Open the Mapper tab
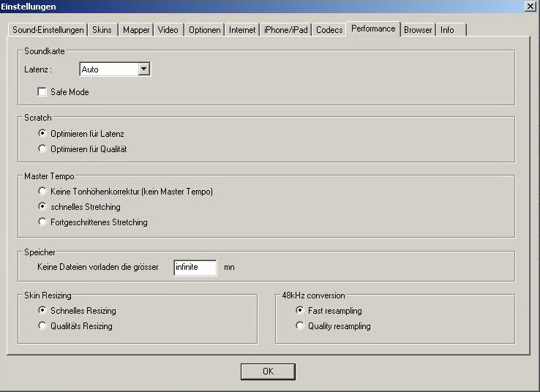This screenshot has height=392, width=540. pyautogui.click(x=136, y=30)
